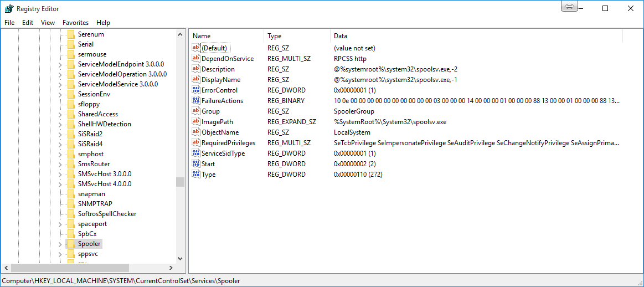Image resolution: width=644 pixels, height=287 pixels.
Task: Click the LocalSystem data value
Action: 352,132
